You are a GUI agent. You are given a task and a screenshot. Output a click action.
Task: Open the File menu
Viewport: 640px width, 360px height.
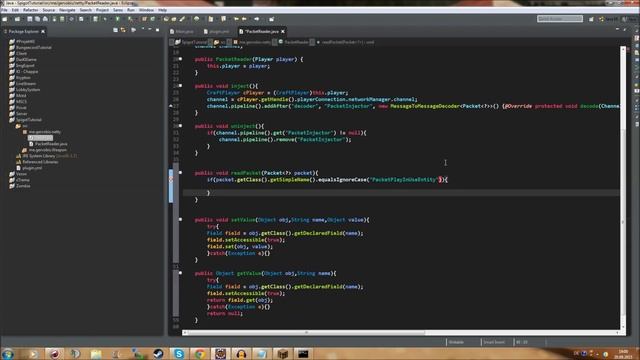pyautogui.click(x=4, y=10)
